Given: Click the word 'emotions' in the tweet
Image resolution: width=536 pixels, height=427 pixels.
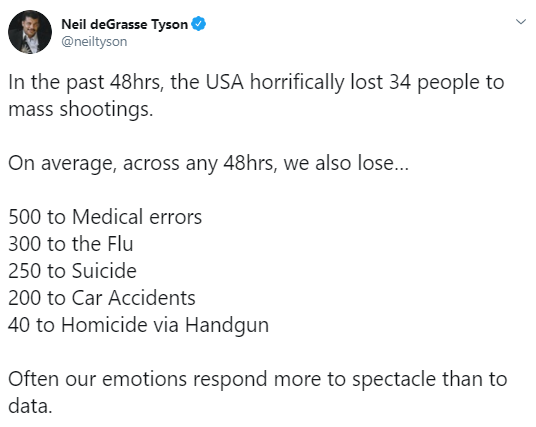Looking at the screenshot, I should point(144,379).
